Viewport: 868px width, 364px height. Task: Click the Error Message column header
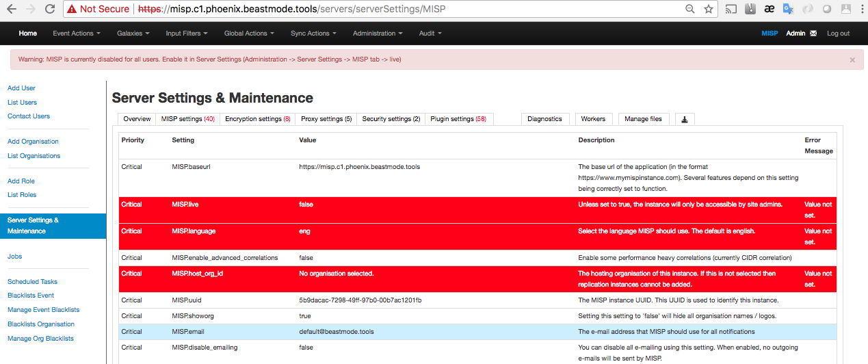[819, 146]
